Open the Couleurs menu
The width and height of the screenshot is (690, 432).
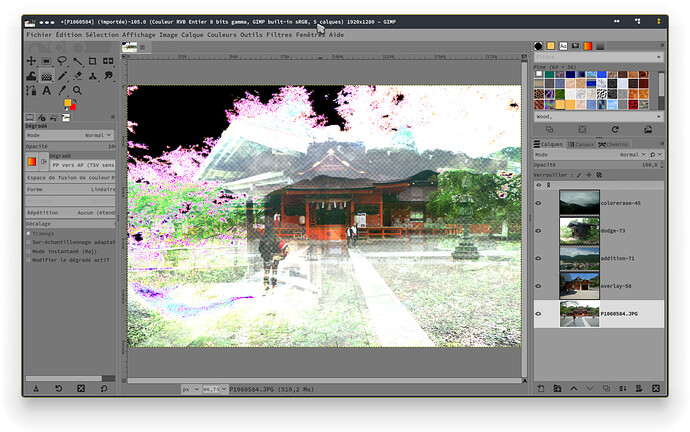click(x=221, y=35)
